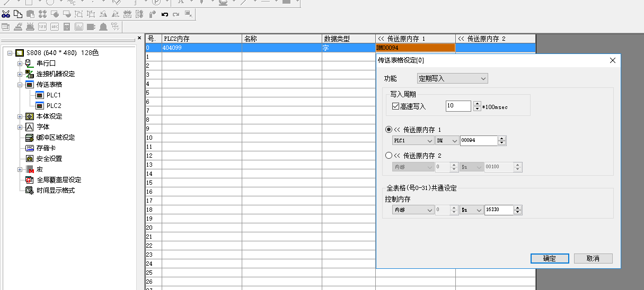Click the control memory 16330 address field
The width and height of the screenshot is (644, 290).
pos(498,210)
